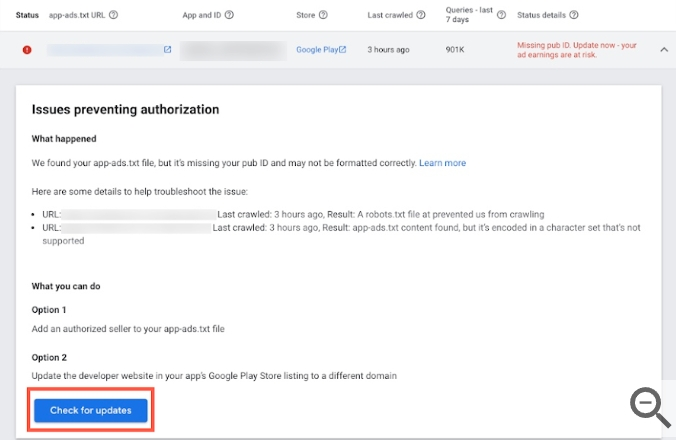
Task: Collapse the issue details row chevron
Action: click(664, 50)
